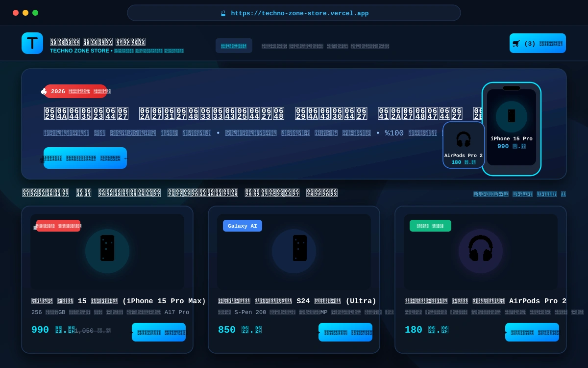Add the iPhone 15 Pro Max to cart

[159, 332]
